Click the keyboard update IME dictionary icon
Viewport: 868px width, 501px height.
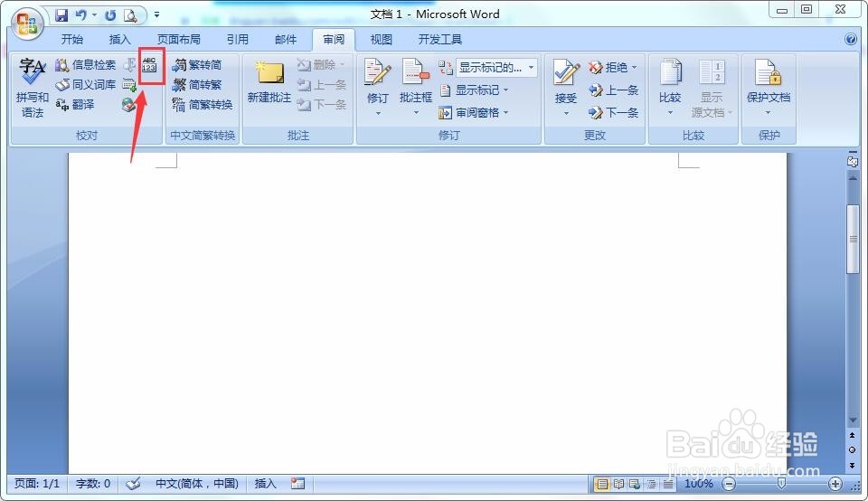coord(129,85)
